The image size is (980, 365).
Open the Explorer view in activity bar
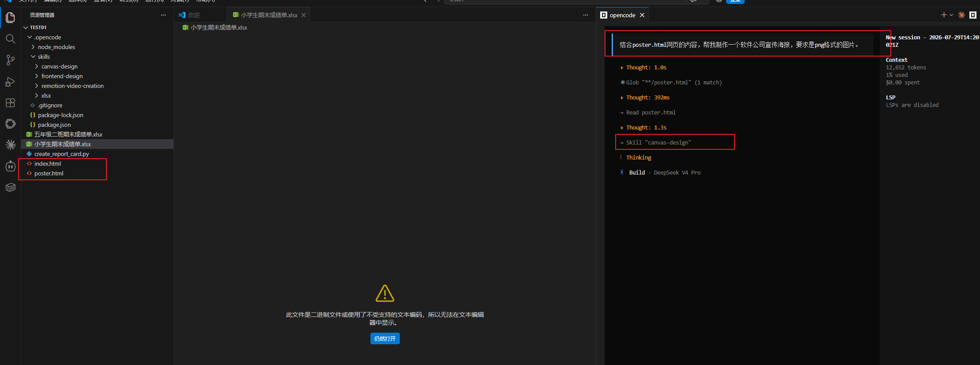[10, 18]
